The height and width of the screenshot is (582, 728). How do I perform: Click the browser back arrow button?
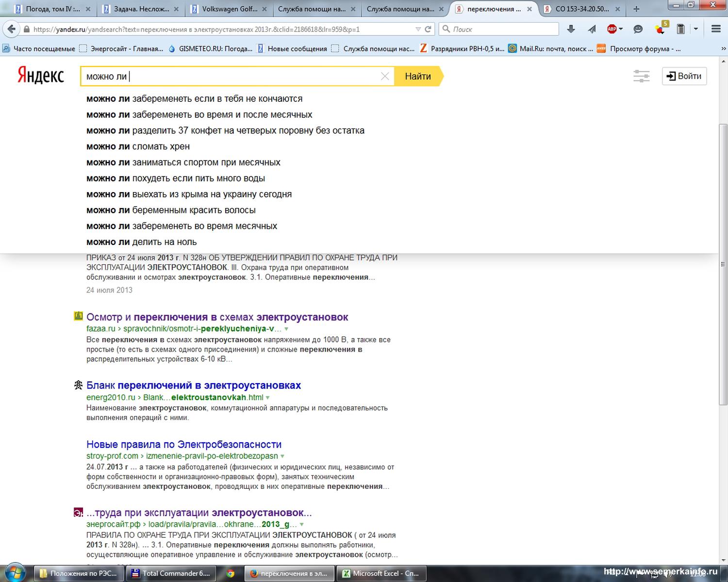(11, 29)
